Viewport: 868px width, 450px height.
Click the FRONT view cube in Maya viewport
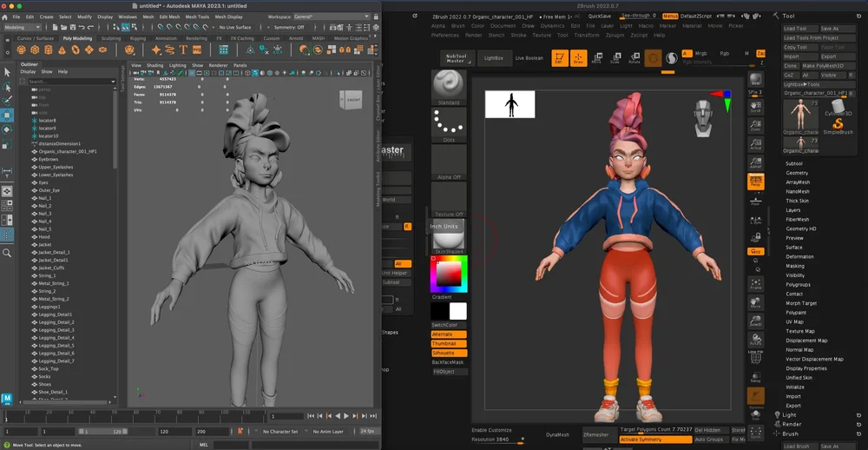click(351, 100)
